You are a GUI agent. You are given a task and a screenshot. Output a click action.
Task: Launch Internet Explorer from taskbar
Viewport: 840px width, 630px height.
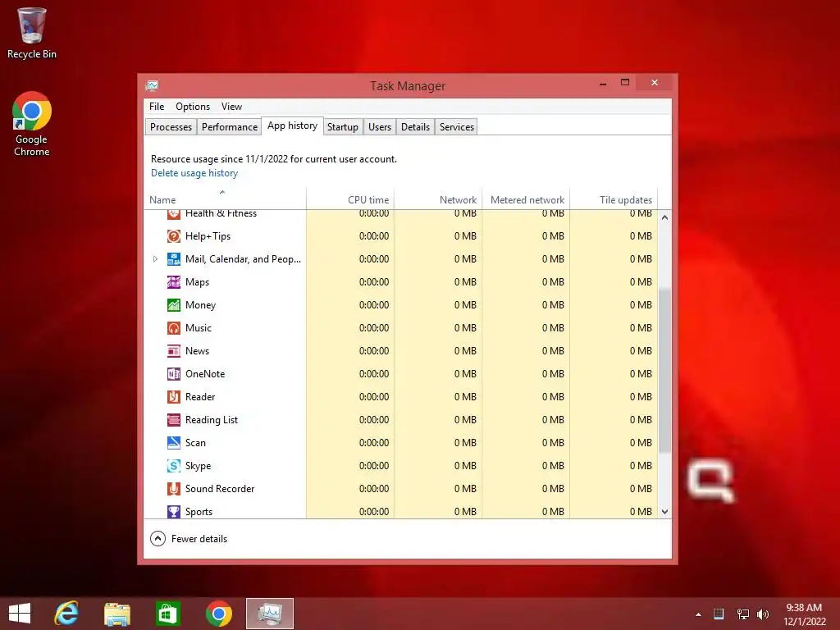click(x=66, y=614)
